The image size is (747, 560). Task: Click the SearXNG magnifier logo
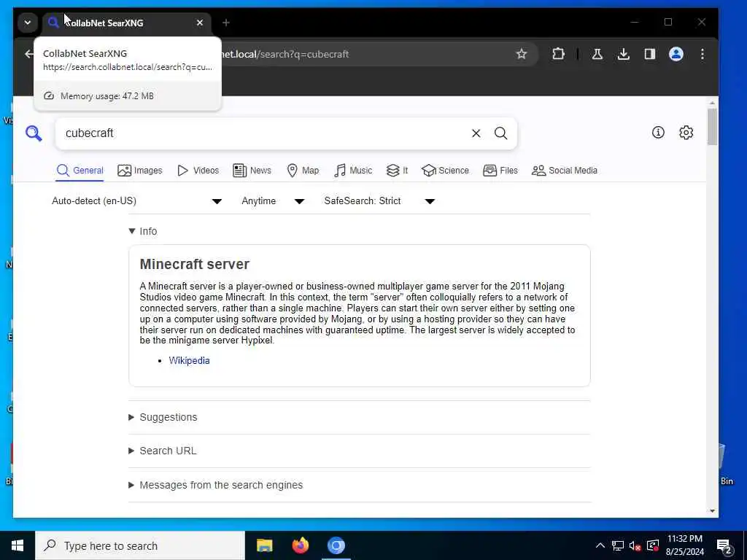(34, 133)
